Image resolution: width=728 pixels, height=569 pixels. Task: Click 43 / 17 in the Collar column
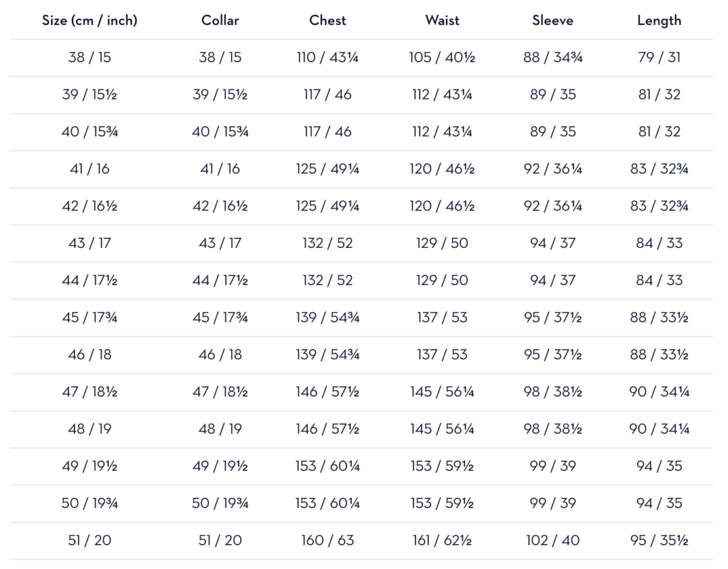(x=220, y=243)
